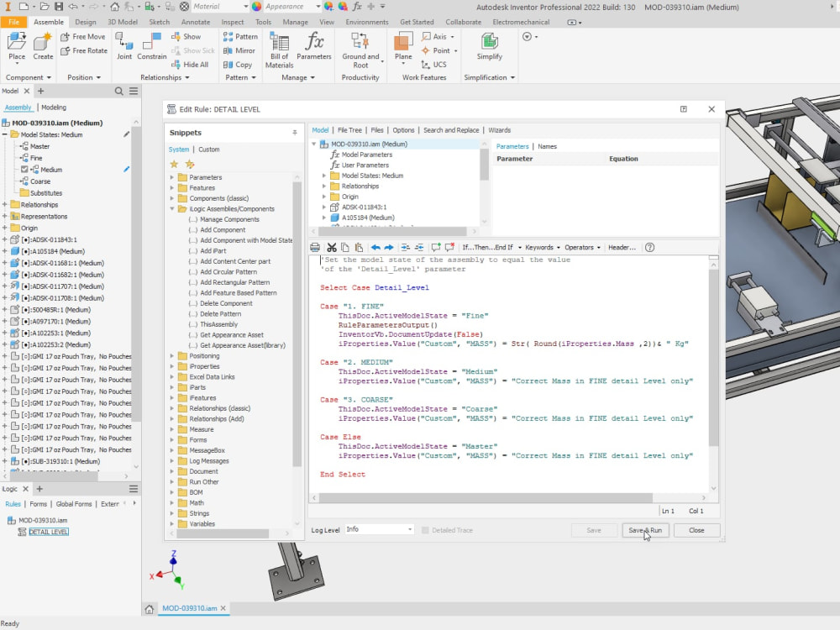The width and height of the screenshot is (840, 630).
Task: Open the Constrain tool
Action: point(152,48)
